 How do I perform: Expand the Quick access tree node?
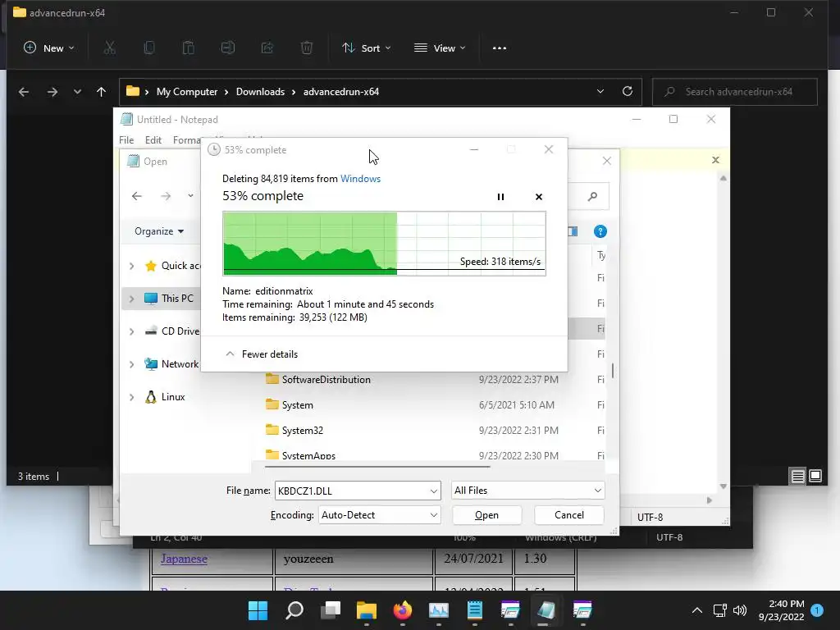coord(132,266)
